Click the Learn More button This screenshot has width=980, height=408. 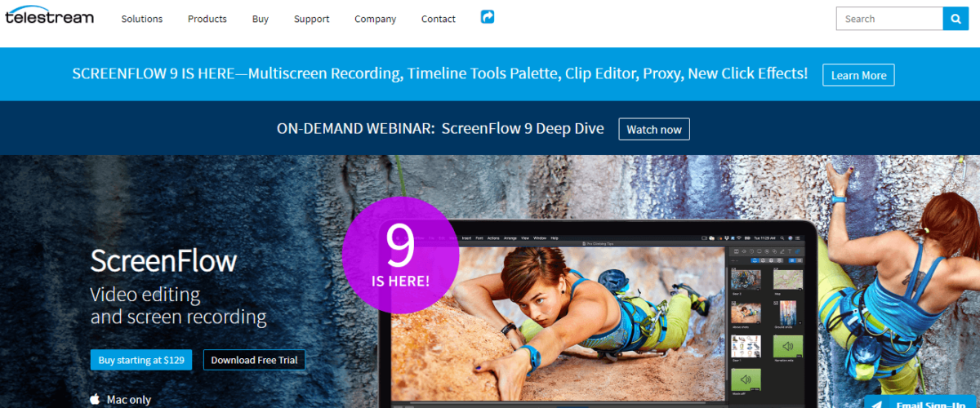tap(858, 75)
